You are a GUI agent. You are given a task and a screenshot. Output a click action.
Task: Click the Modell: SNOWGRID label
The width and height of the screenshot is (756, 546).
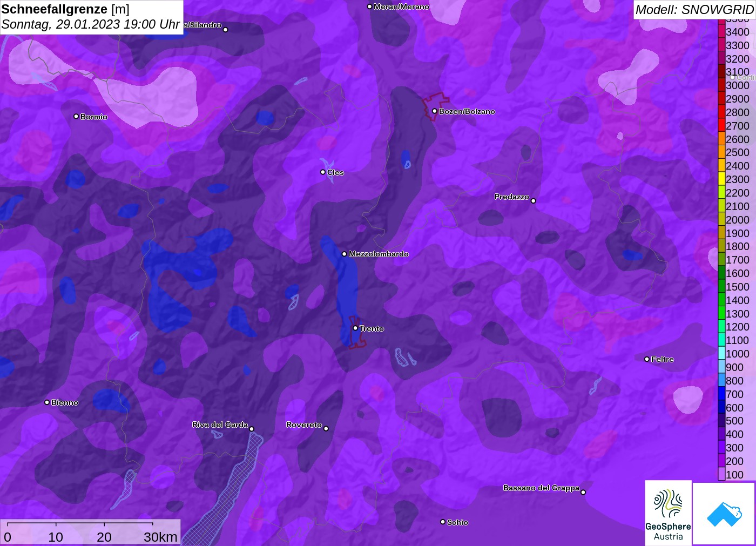tap(694, 10)
